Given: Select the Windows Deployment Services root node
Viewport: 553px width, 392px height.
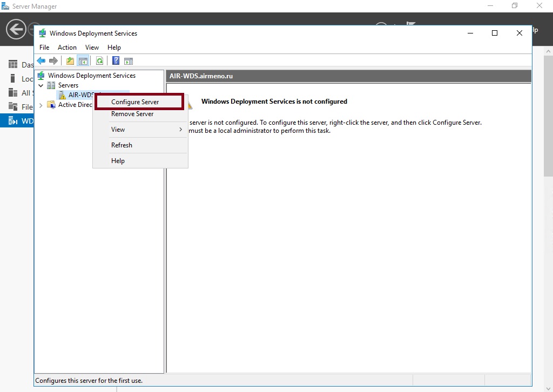Looking at the screenshot, I should [91, 76].
